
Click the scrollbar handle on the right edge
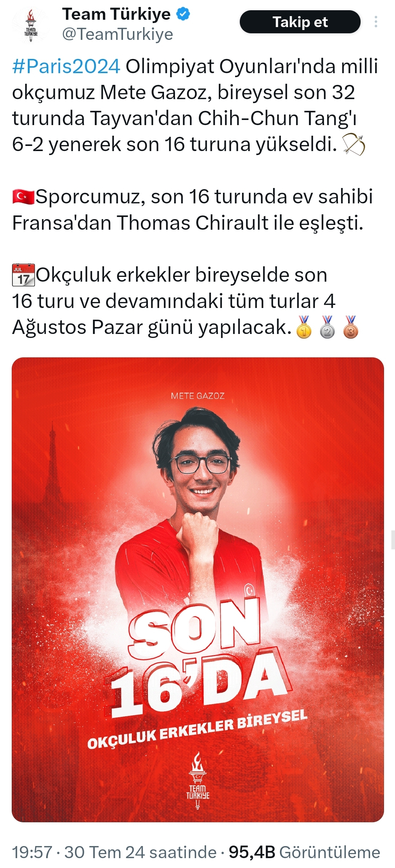pos(393,540)
